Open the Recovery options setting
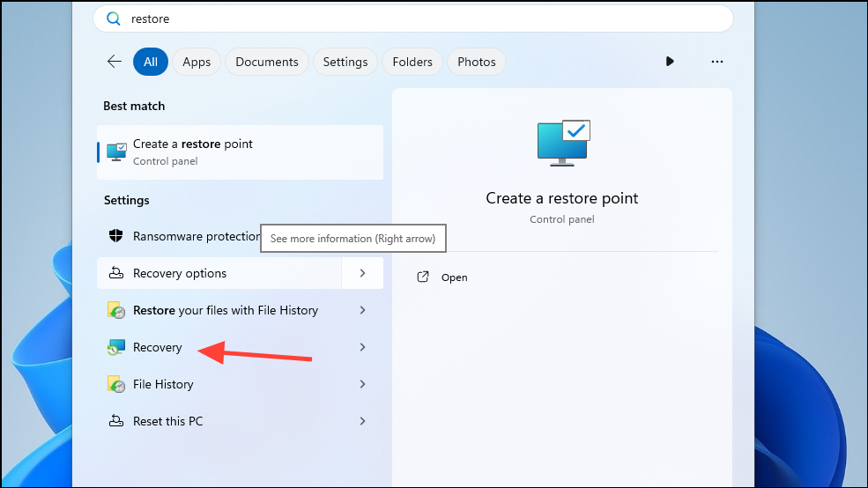Screen dimensions: 868x488 pyautogui.click(x=219, y=273)
